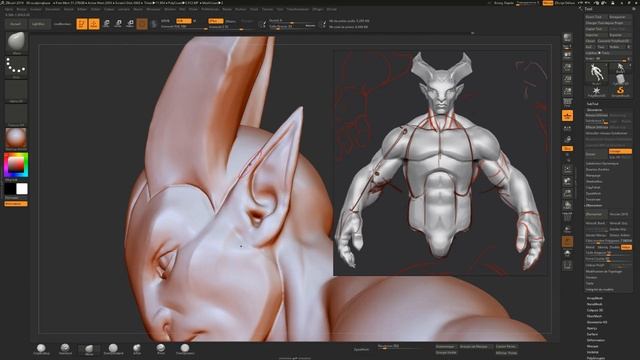
Task: Open the Brosse menu
Action: (x=21, y=9)
